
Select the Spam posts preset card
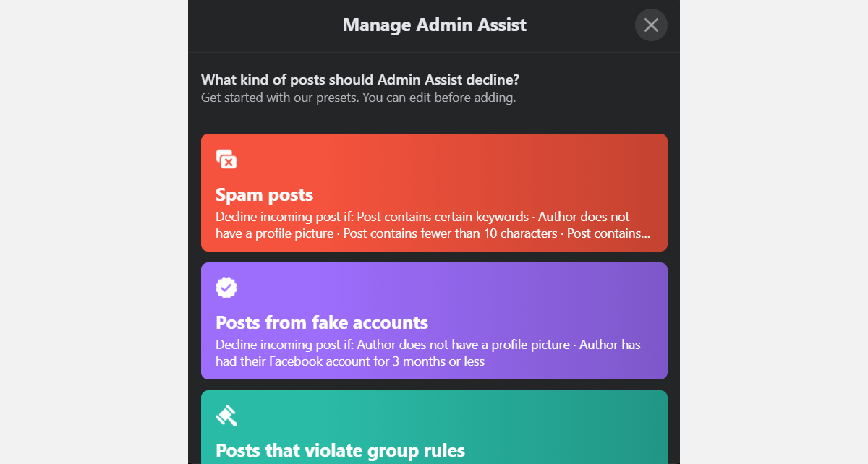pyautogui.click(x=434, y=192)
